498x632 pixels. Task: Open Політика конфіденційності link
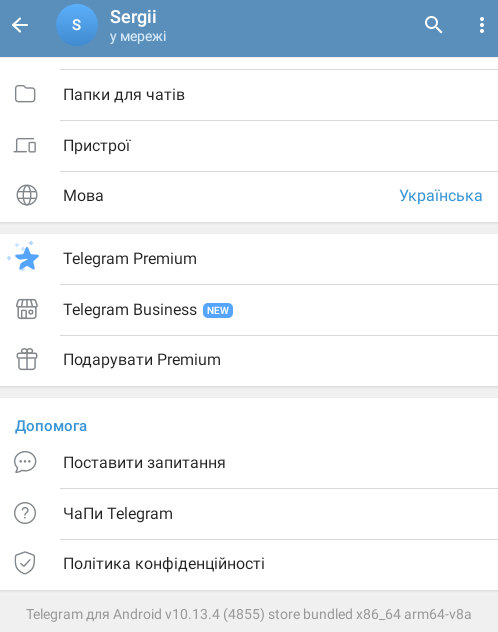pos(249,564)
